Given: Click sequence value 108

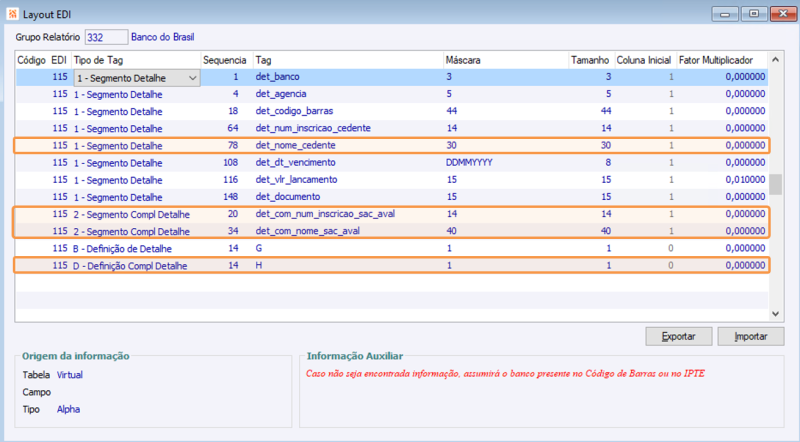Looking at the screenshot, I should tap(231, 163).
